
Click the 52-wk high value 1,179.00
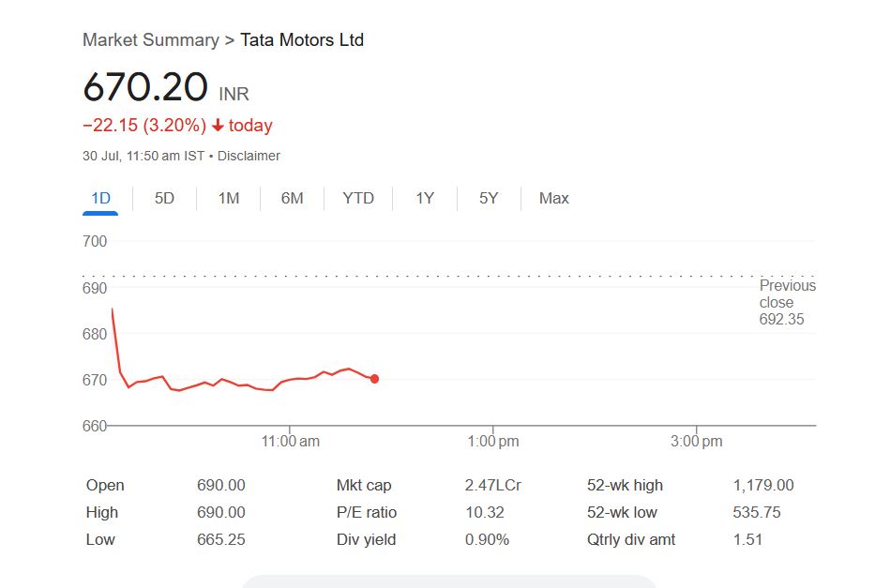[x=762, y=485]
